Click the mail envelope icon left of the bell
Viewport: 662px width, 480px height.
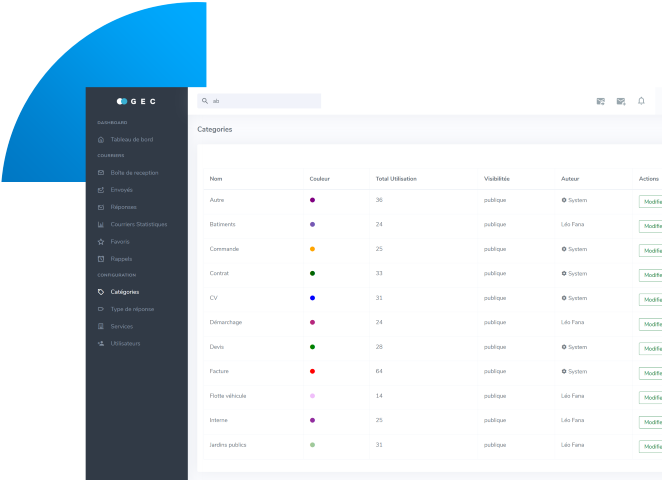click(x=621, y=101)
